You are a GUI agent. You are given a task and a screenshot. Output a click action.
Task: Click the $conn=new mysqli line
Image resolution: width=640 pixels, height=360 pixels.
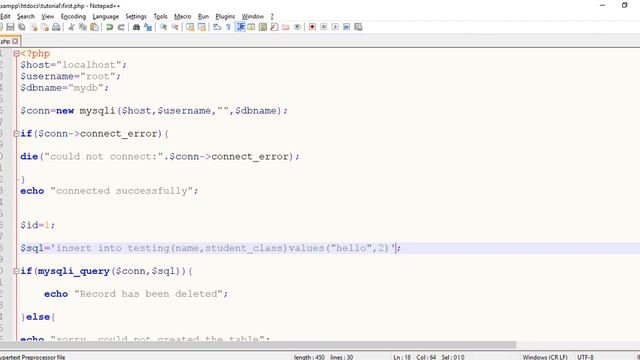pyautogui.click(x=154, y=111)
